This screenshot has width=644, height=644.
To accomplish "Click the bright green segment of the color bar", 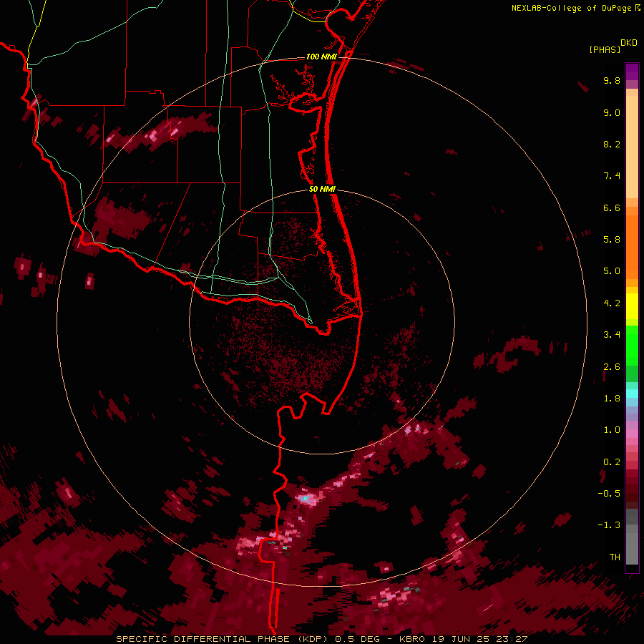I will [632, 346].
